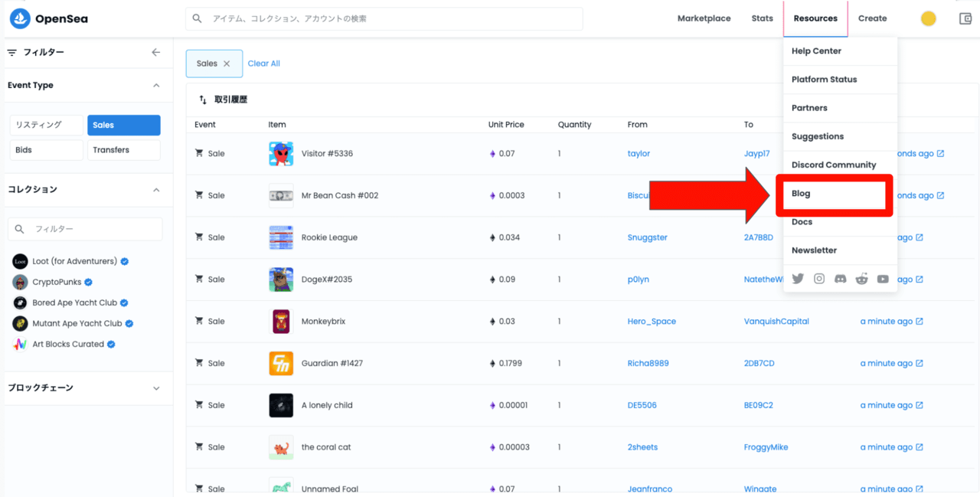
Task: Open Visitor #5336 thumbnail
Action: 281,153
